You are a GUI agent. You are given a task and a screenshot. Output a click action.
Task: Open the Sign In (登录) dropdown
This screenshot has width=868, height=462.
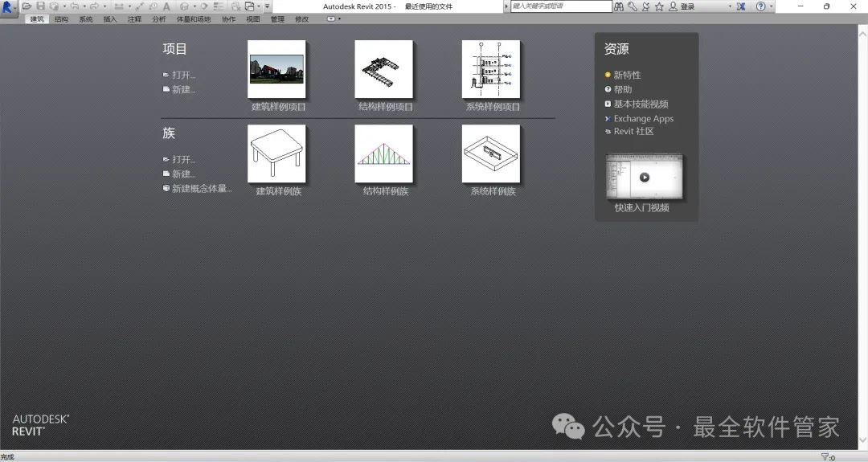coord(730,6)
